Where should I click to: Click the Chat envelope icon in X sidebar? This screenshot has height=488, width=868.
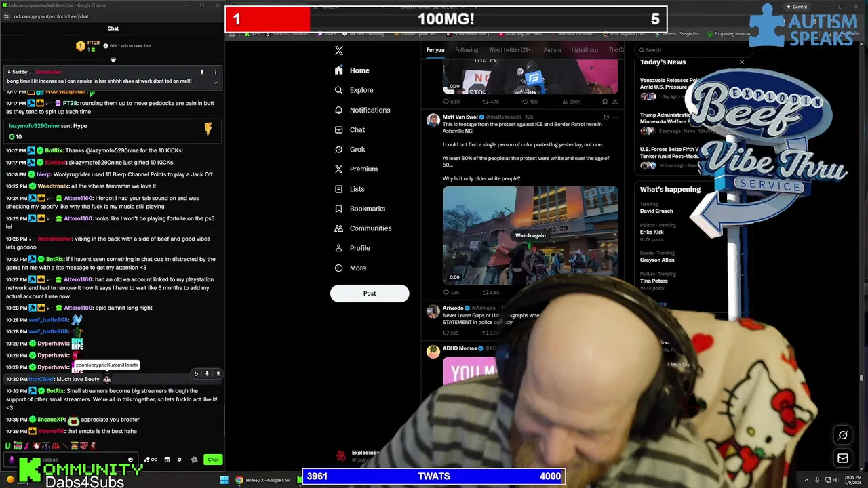pyautogui.click(x=338, y=129)
